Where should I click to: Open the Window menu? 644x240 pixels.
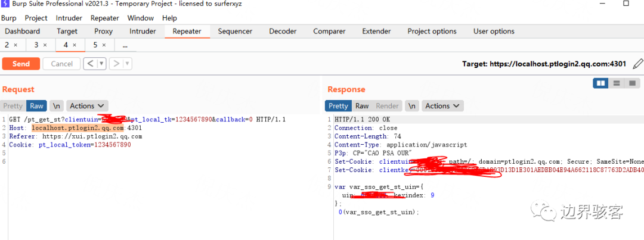(141, 18)
